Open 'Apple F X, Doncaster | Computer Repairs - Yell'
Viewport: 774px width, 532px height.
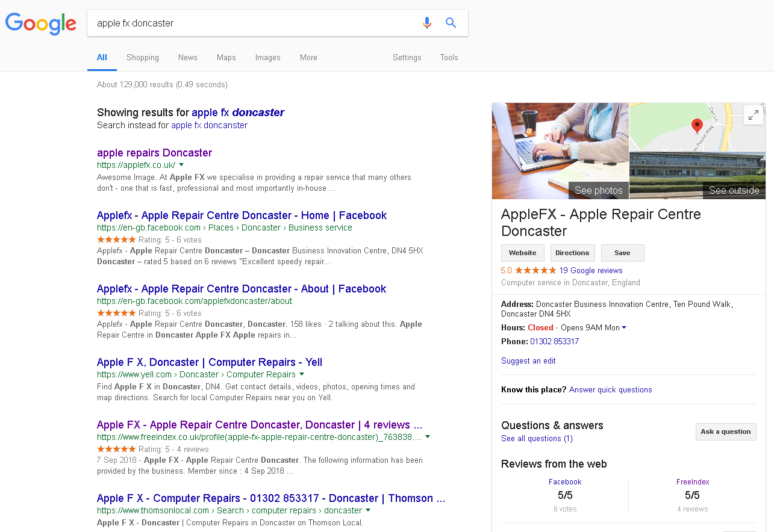210,362
